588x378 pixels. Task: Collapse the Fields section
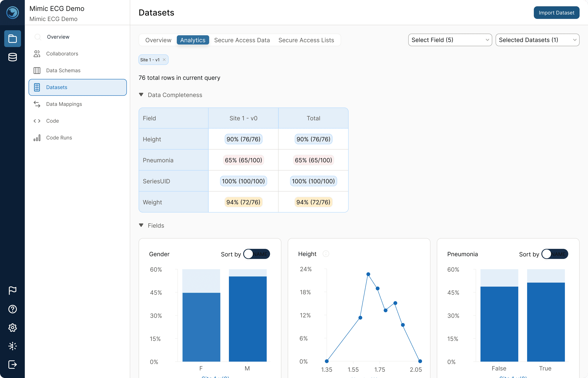tap(141, 225)
